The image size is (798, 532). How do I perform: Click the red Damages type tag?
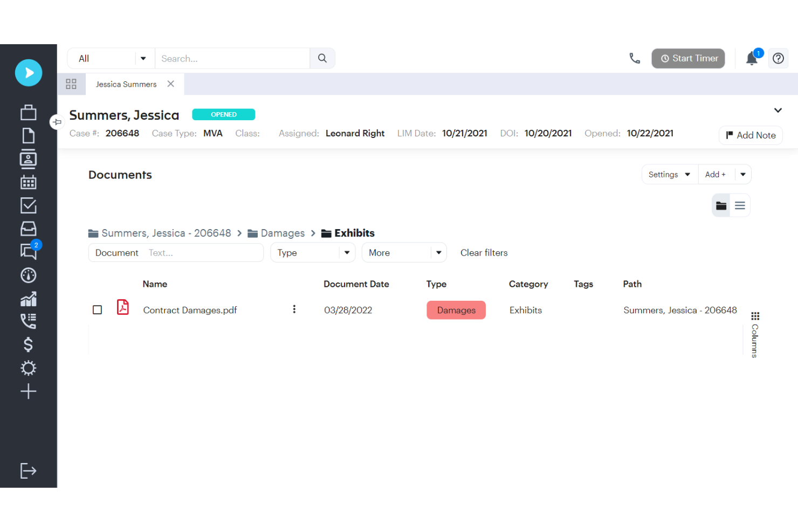[x=456, y=310]
